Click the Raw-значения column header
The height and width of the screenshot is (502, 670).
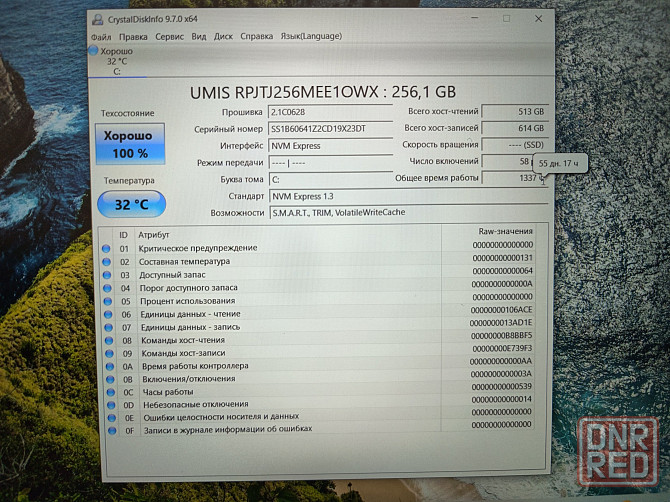505,231
